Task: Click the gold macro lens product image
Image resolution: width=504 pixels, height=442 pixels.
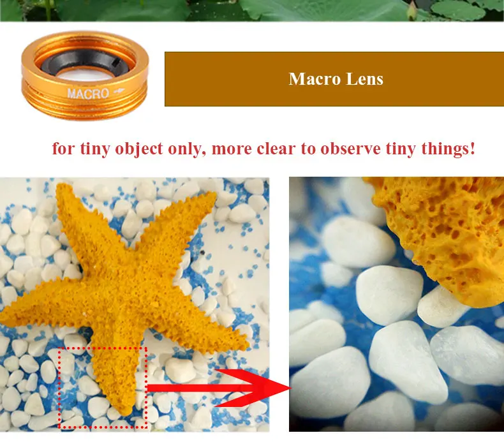Action: pos(85,75)
